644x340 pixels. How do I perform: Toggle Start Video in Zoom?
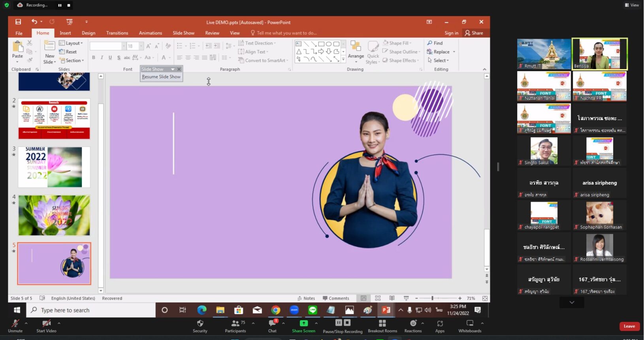click(46, 326)
